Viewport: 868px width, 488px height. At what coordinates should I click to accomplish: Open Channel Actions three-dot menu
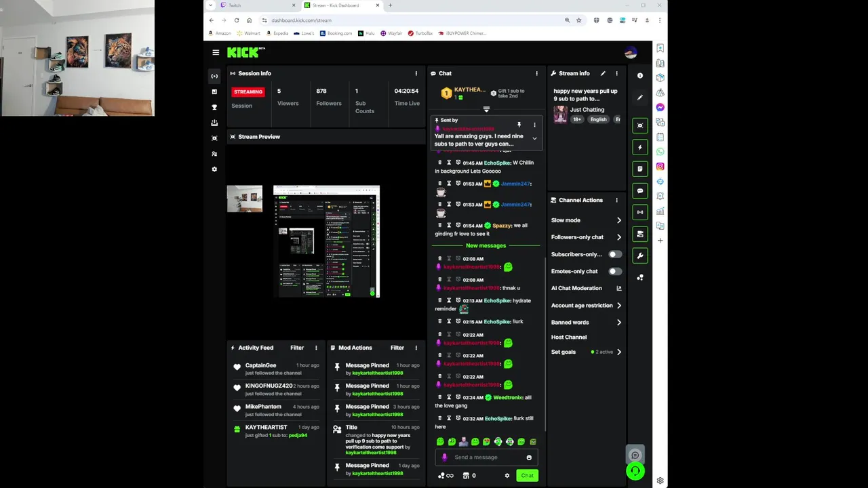click(616, 200)
